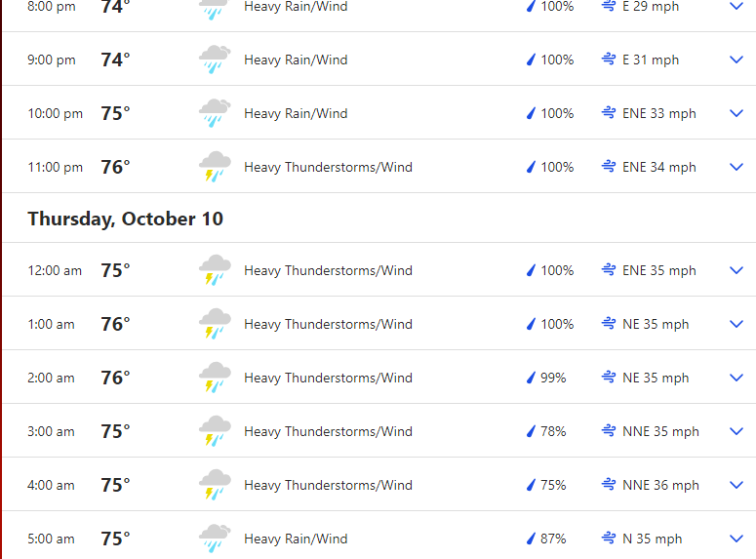Expand the 11:00 pm forecast row chevron
Viewport: 756px width, 559px height.
pyautogui.click(x=736, y=167)
